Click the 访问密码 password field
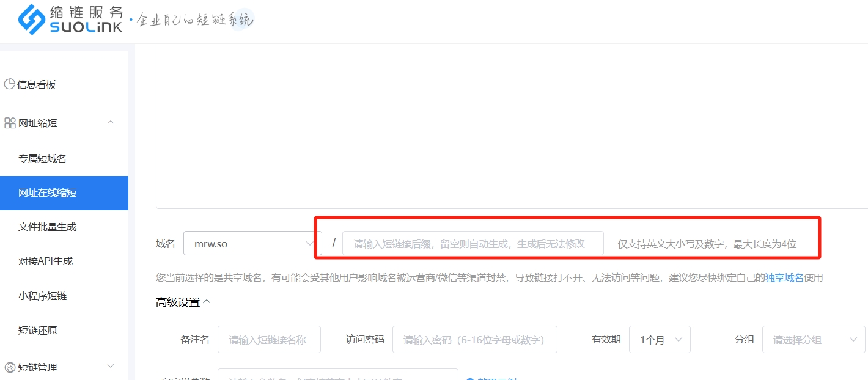Image resolution: width=868 pixels, height=380 pixels. (474, 340)
